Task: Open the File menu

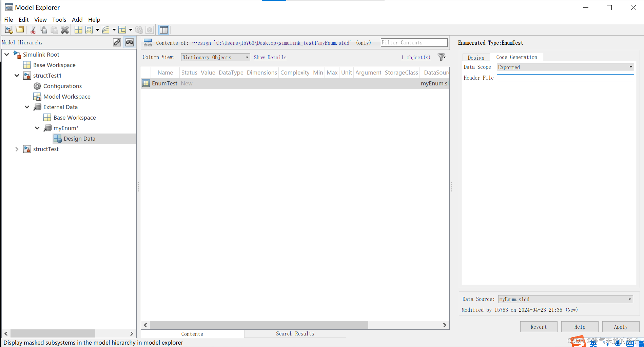Action: coord(8,20)
